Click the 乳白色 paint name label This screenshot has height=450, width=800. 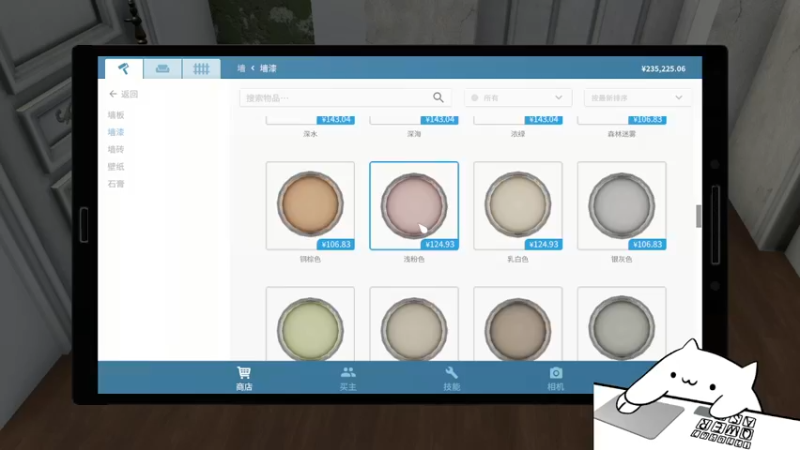click(x=518, y=259)
